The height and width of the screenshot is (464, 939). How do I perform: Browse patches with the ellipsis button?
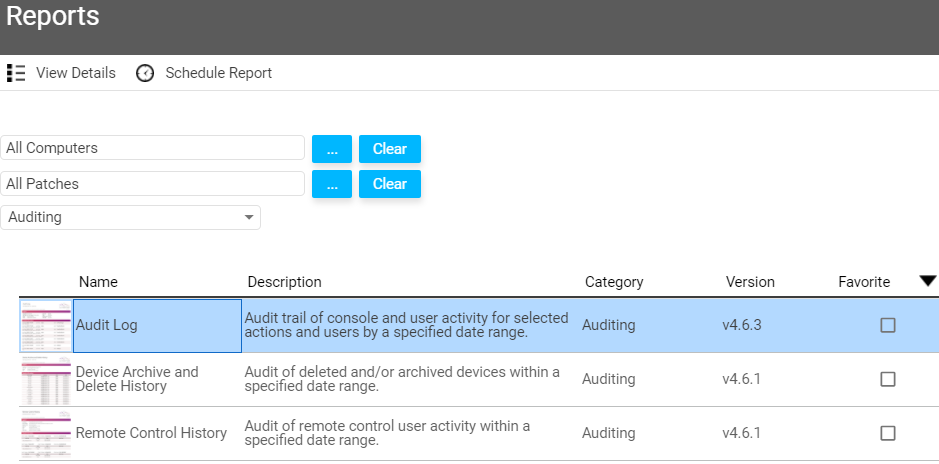tap(332, 184)
